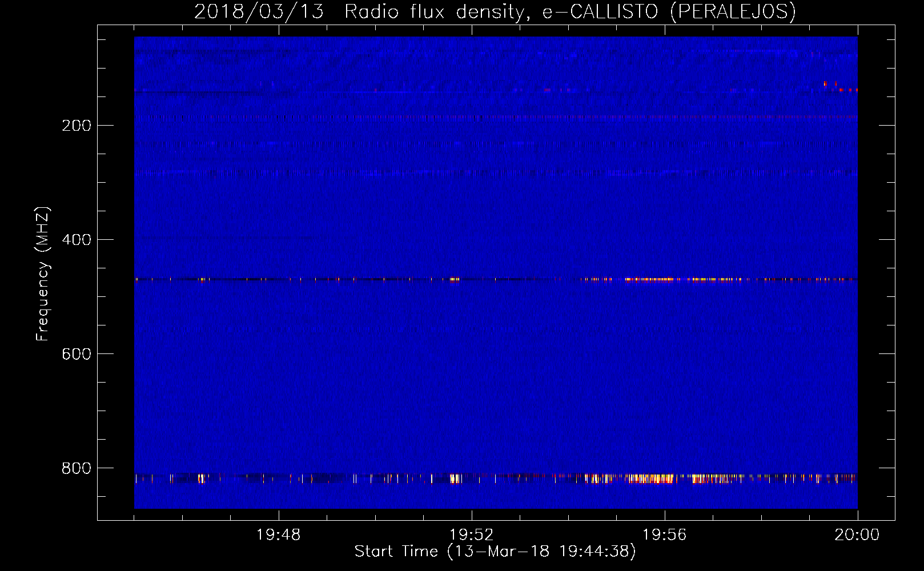Click the 200 frequency tick label

pos(77,126)
